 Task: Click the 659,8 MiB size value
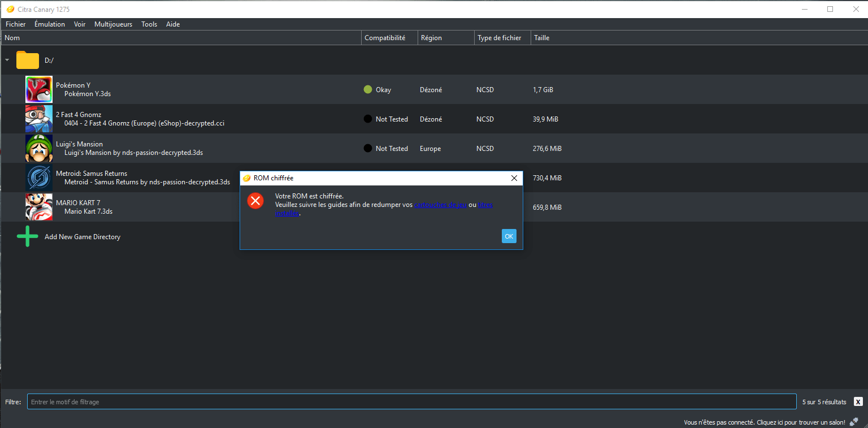click(547, 207)
